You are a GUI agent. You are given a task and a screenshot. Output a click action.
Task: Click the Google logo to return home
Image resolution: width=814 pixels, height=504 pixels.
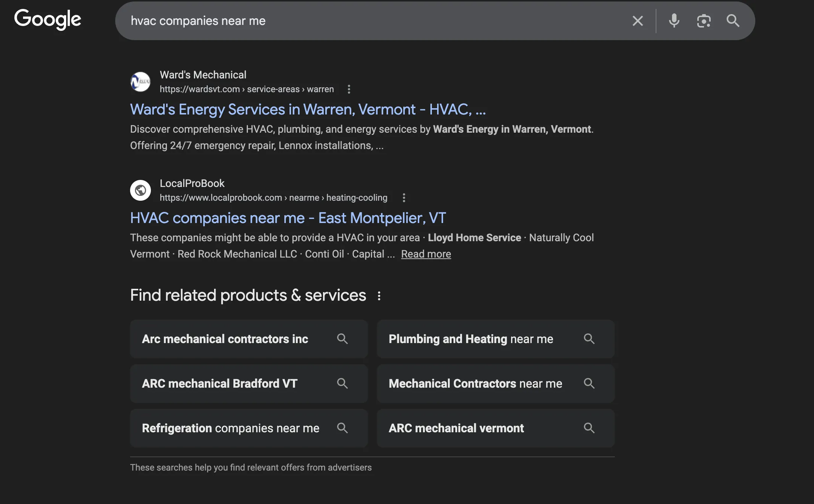pos(47,19)
